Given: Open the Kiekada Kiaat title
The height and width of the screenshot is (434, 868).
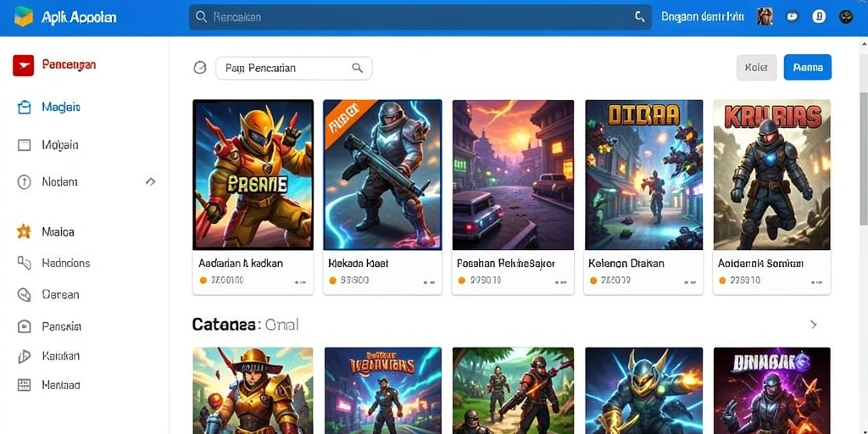Looking at the screenshot, I should point(359,264).
